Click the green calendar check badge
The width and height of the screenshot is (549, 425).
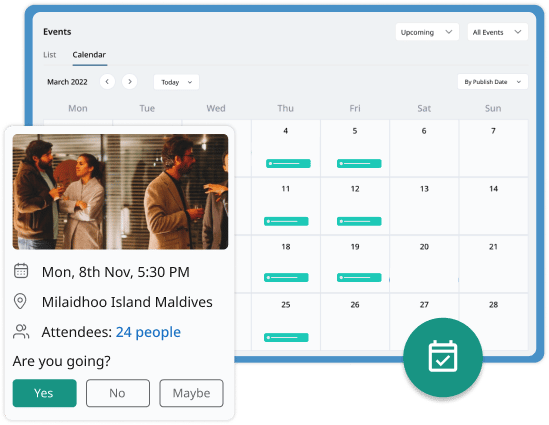(x=443, y=357)
